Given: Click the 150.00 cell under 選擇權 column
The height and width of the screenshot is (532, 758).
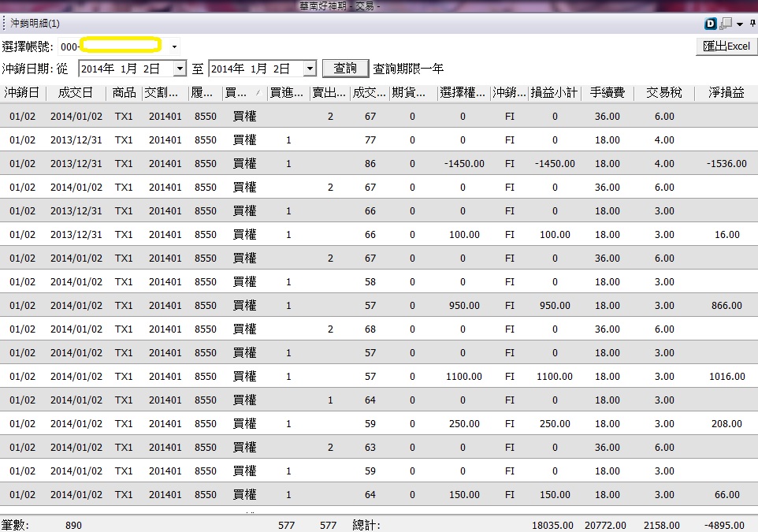Looking at the screenshot, I should coord(464,495).
